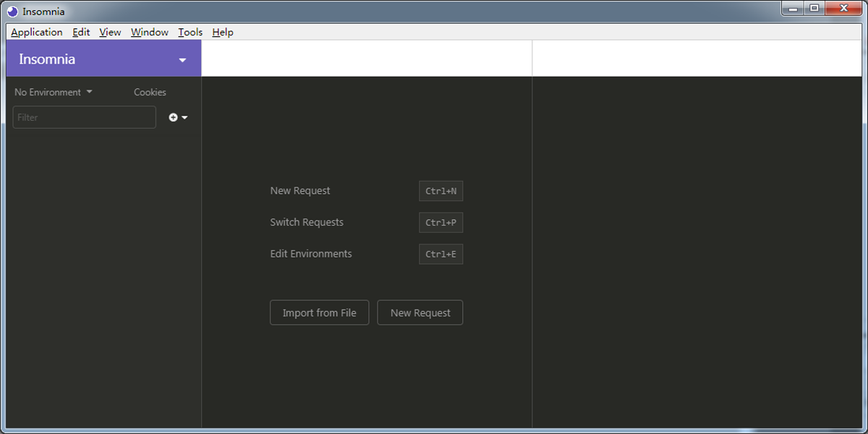
Task: Click the Ctrl+P shortcut hint
Action: (x=441, y=223)
